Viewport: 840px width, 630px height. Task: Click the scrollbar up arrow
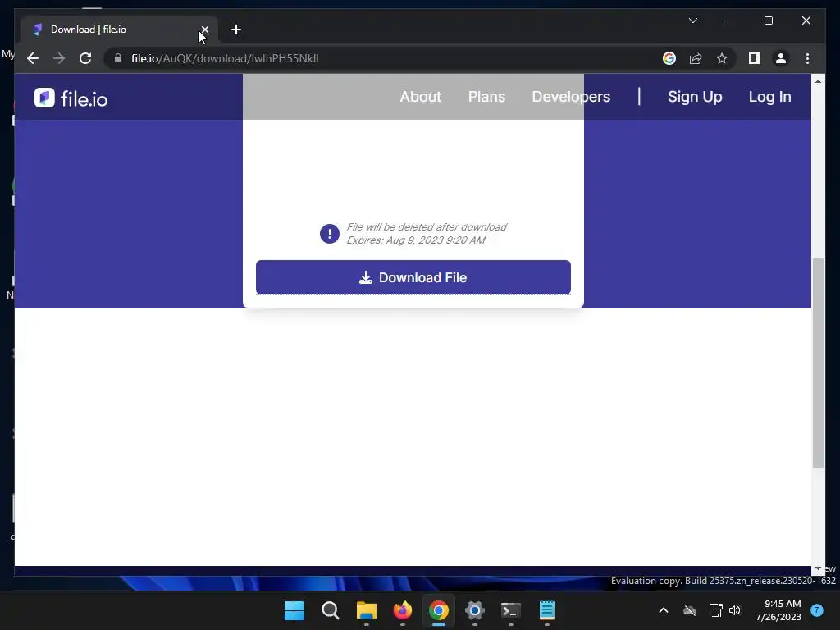818,81
